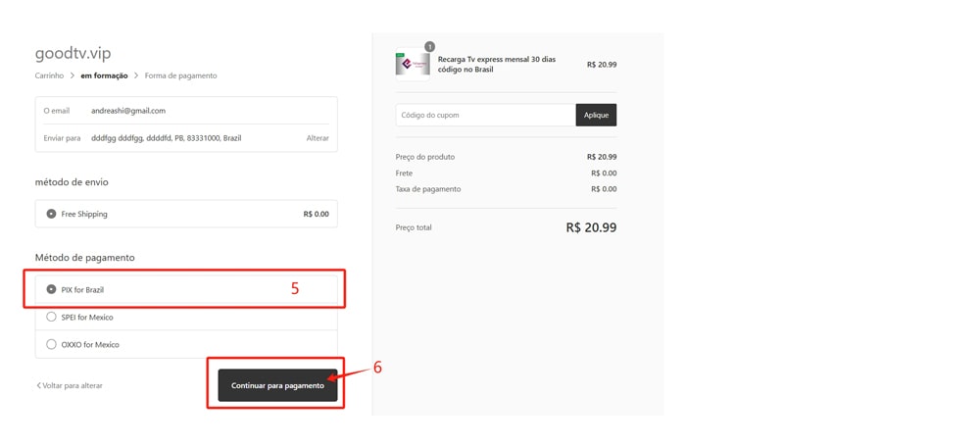The image size is (980, 447).
Task: Click the andreashi@gmail.com email entry
Action: click(x=128, y=111)
